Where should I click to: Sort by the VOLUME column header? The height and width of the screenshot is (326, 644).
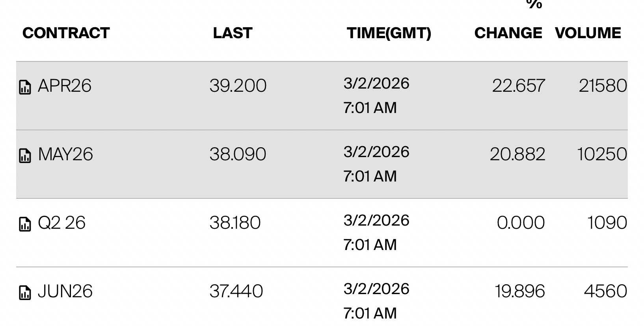588,33
